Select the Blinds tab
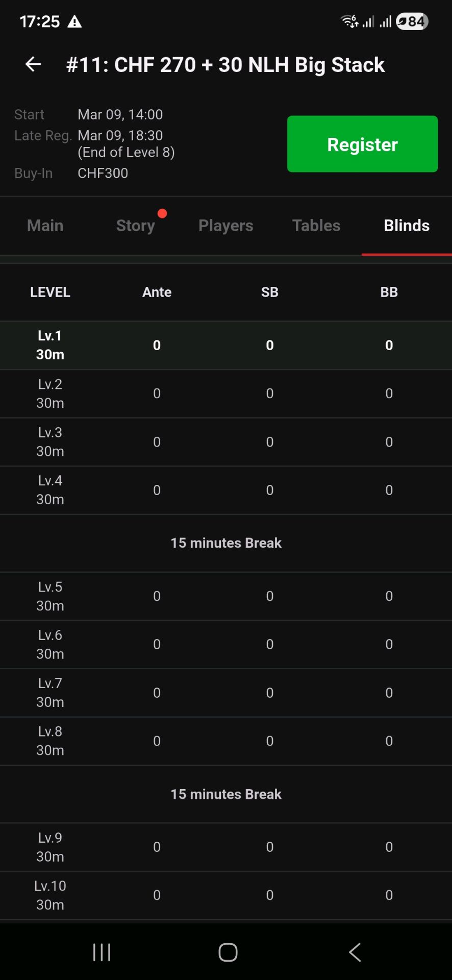The height and width of the screenshot is (980, 452). [x=407, y=226]
